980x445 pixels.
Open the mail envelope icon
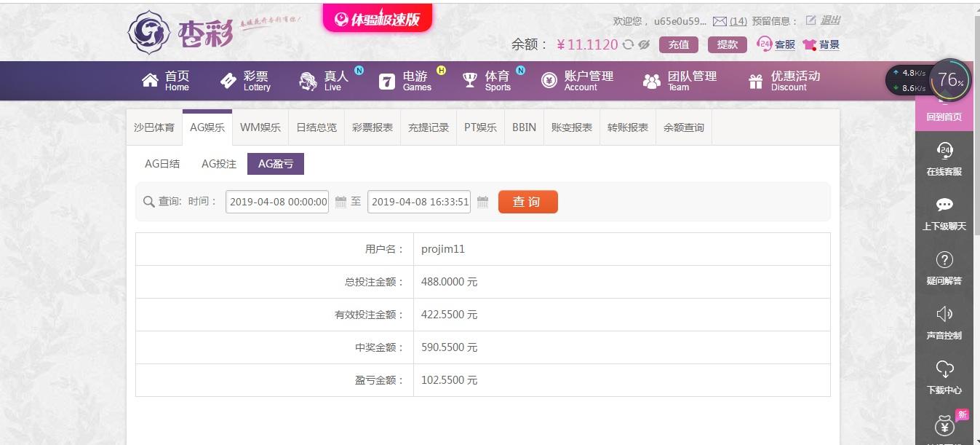click(720, 21)
